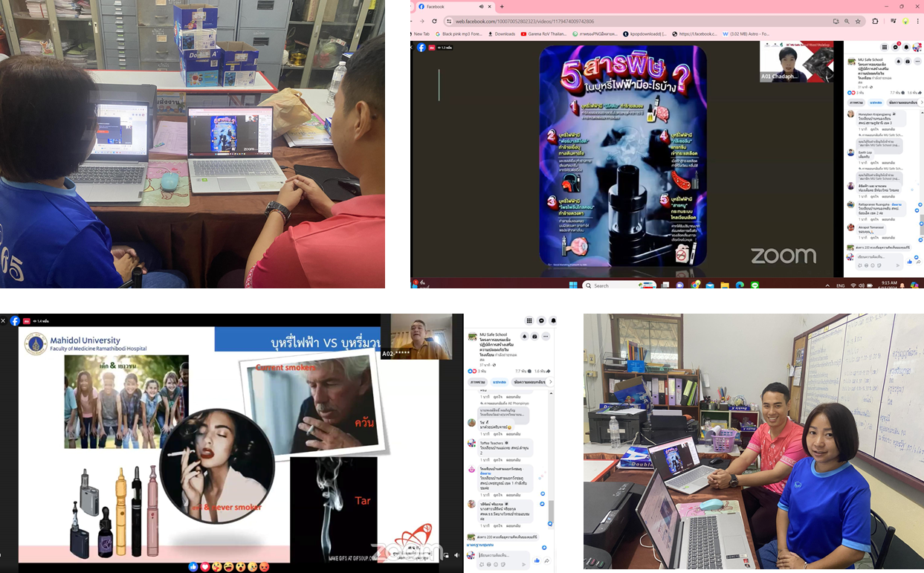Open a new Chrome tab
This screenshot has width=924, height=573.
[x=502, y=7]
